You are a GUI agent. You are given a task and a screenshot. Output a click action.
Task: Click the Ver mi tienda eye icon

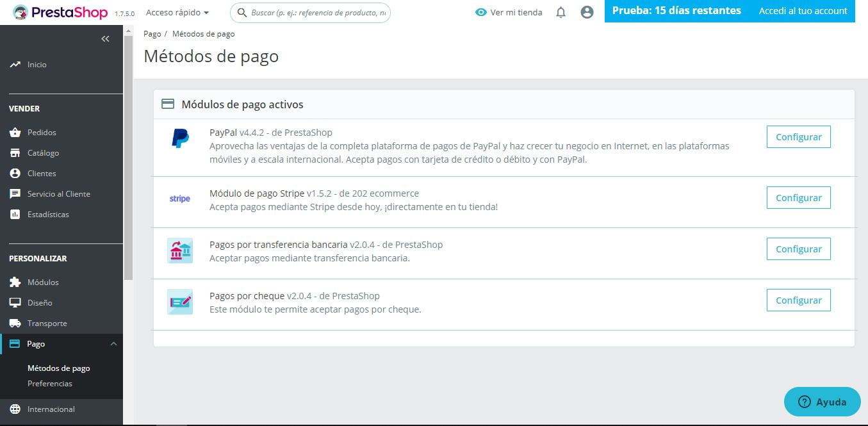tap(480, 12)
